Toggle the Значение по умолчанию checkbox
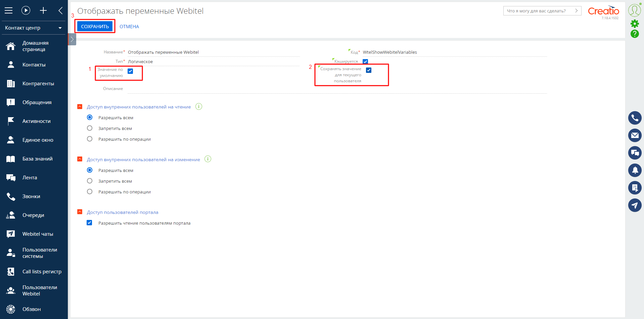Screen dimensions: 644x319 point(130,71)
